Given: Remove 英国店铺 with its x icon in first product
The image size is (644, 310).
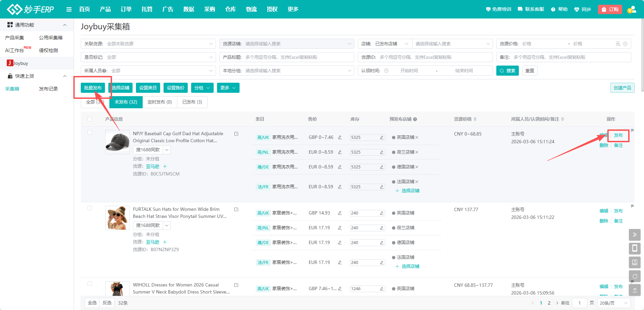Looking at the screenshot, I should [x=417, y=138].
